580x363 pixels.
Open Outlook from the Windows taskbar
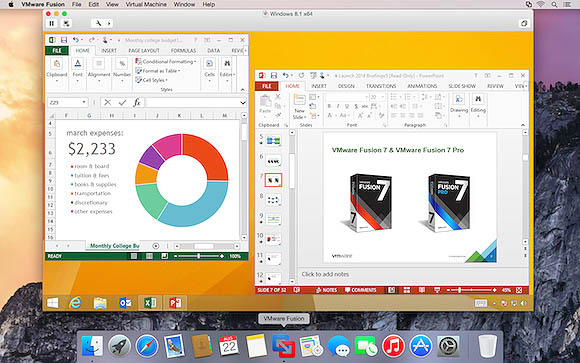[125, 303]
